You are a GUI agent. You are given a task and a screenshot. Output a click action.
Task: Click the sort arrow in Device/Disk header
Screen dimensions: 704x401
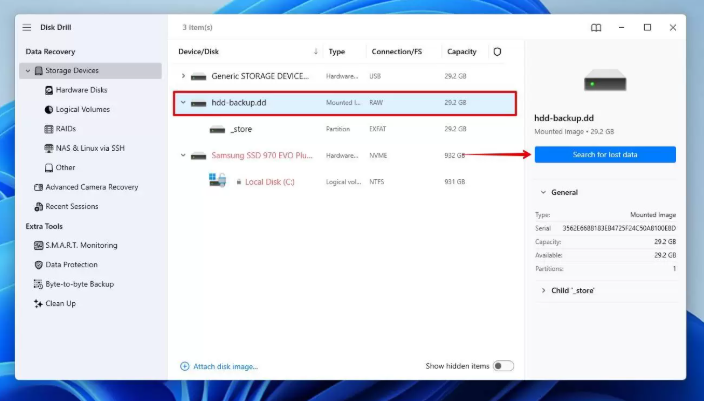(x=316, y=51)
